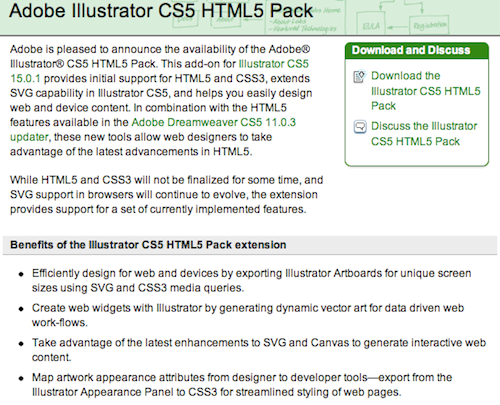The width and height of the screenshot is (500, 405).
Task: Click the bullet text starting 'Map artwork appearance'
Action: point(242,384)
